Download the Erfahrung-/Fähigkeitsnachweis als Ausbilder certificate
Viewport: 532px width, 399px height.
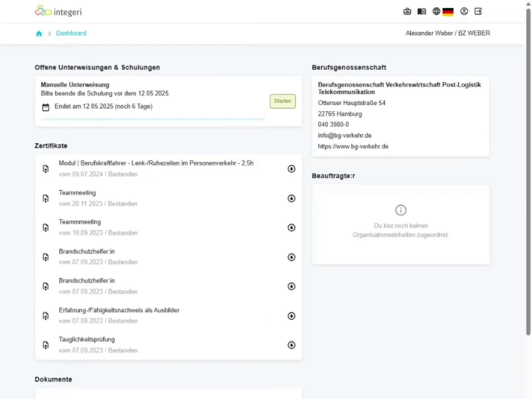point(291,316)
